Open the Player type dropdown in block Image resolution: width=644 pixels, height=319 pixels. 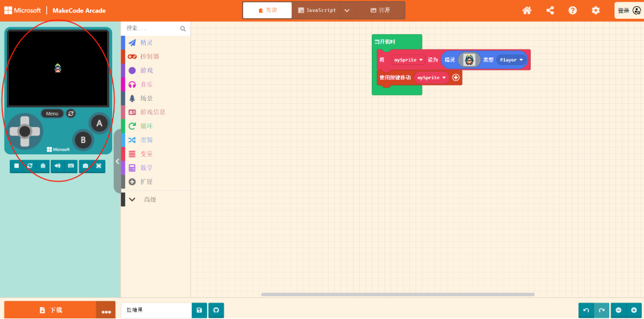click(x=511, y=60)
